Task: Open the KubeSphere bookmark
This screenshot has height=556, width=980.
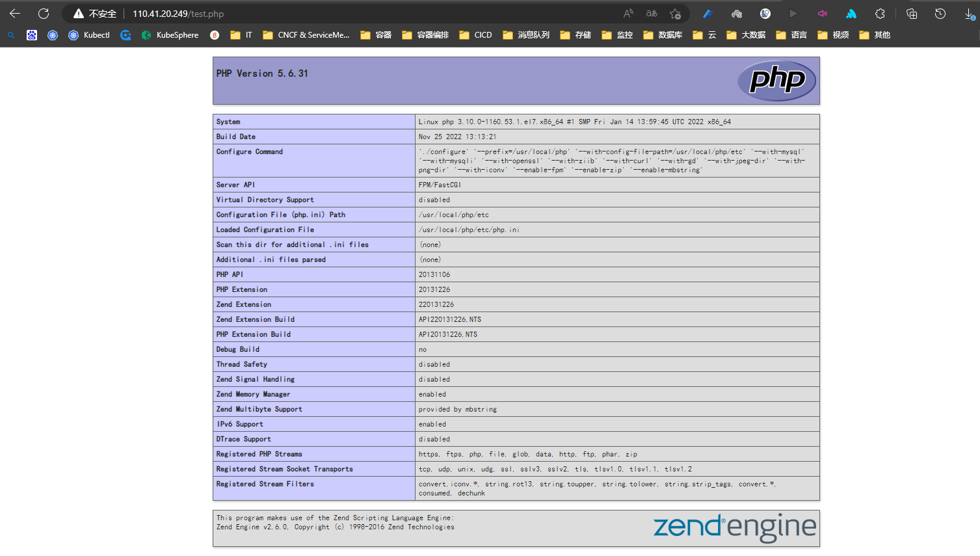Action: pyautogui.click(x=170, y=35)
